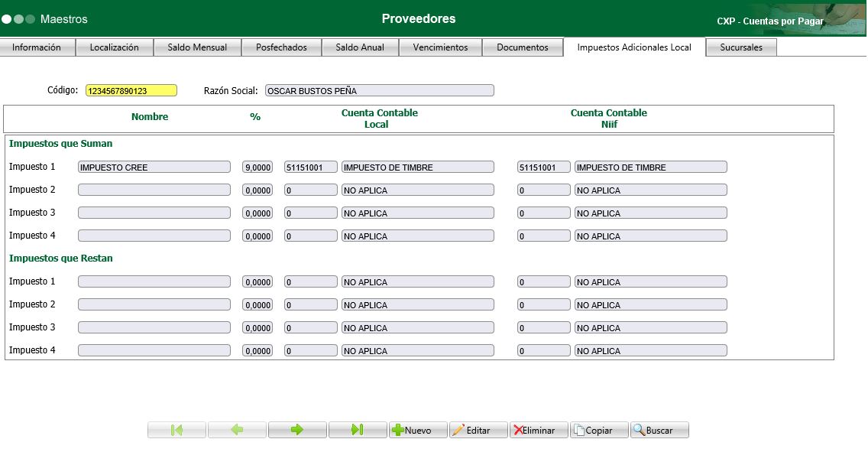Screen dimensions: 868x452
Task: Open the Saldo Anual tab
Action: click(x=360, y=47)
